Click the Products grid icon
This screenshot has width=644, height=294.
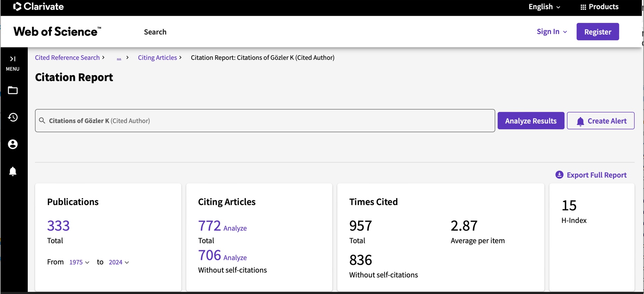point(583,7)
